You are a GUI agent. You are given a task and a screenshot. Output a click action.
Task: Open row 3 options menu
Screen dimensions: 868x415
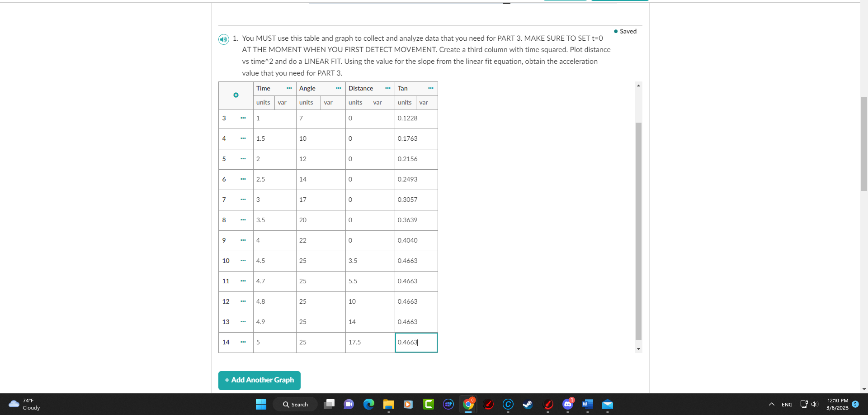tap(243, 118)
